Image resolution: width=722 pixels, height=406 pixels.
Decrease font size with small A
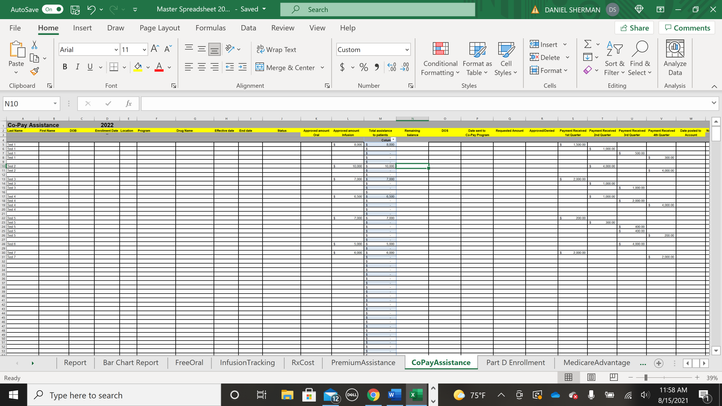[x=168, y=49]
